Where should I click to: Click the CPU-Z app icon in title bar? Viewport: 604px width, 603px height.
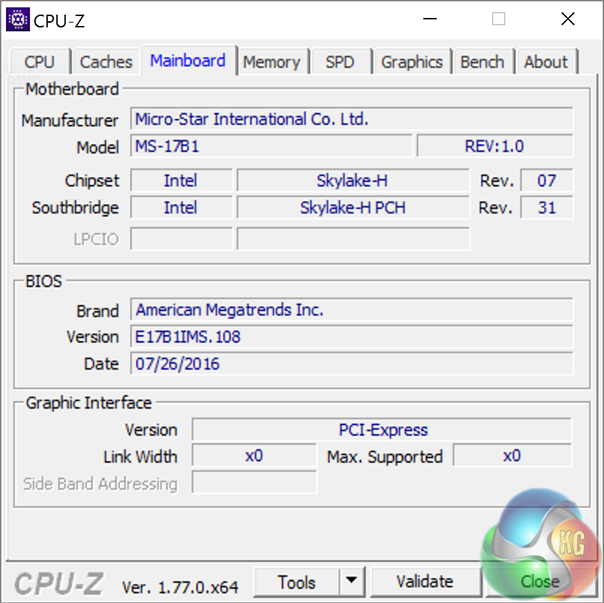(18, 19)
